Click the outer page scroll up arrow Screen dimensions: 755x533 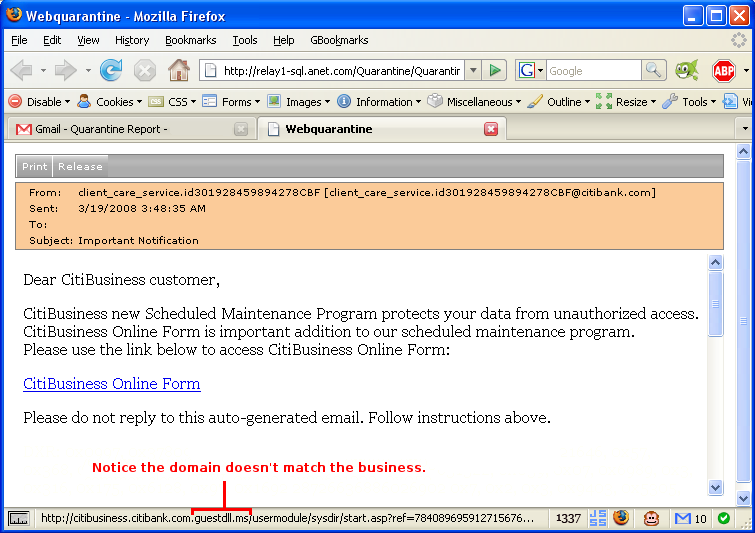pyautogui.click(x=743, y=152)
